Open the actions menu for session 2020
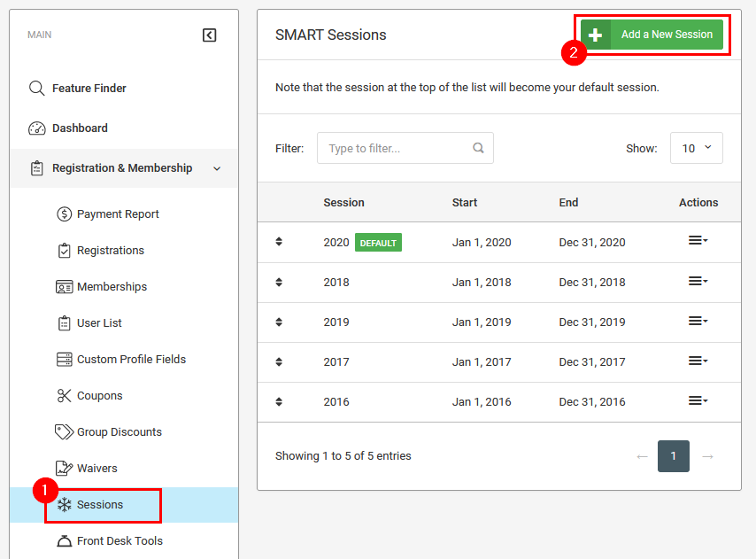 tap(698, 240)
